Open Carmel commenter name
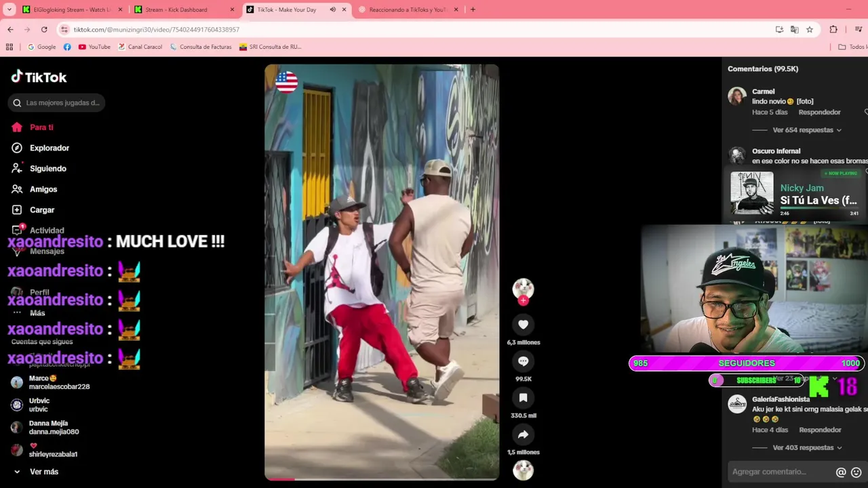868x488 pixels. point(763,91)
